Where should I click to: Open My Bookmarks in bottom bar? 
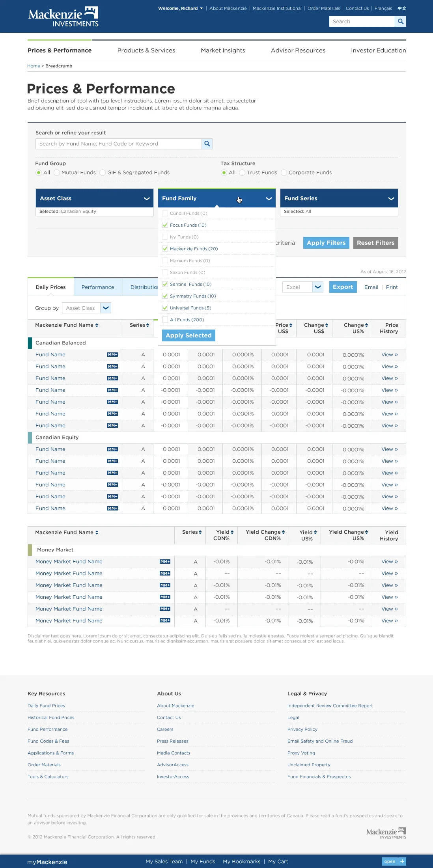click(x=242, y=862)
